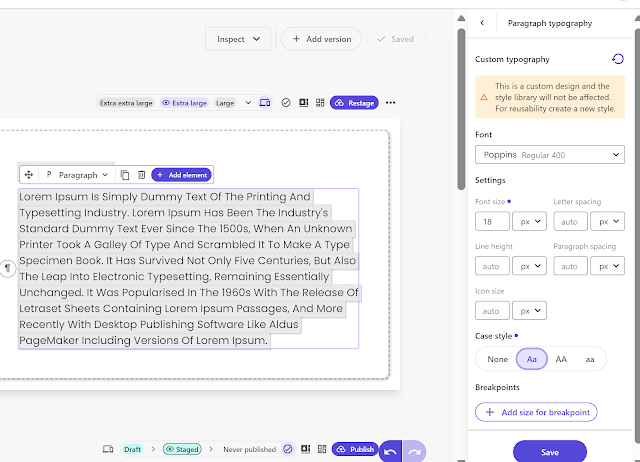Click the Restage button
Image resolution: width=640 pixels, height=462 pixels.
click(354, 103)
